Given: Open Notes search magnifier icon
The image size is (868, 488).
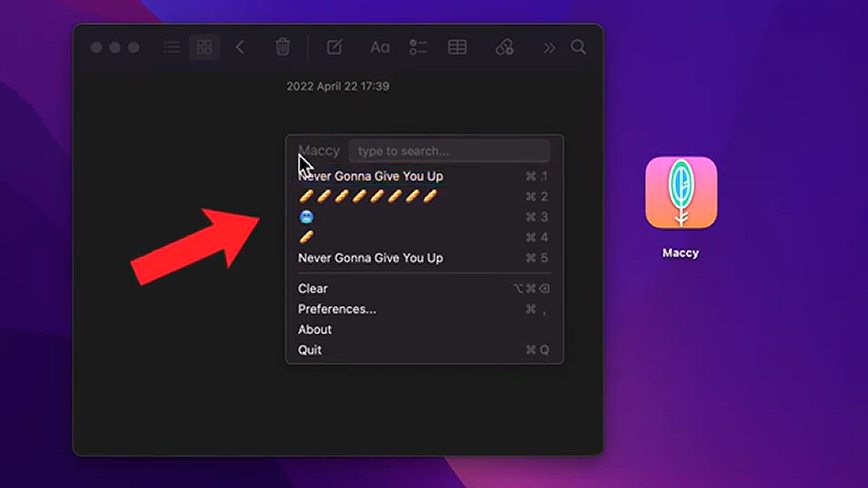Looking at the screenshot, I should (578, 47).
